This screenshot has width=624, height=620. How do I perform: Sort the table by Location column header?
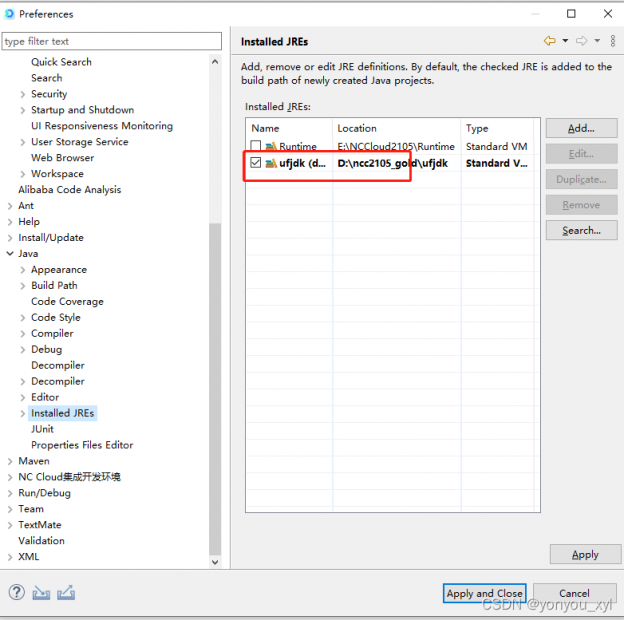(x=395, y=128)
